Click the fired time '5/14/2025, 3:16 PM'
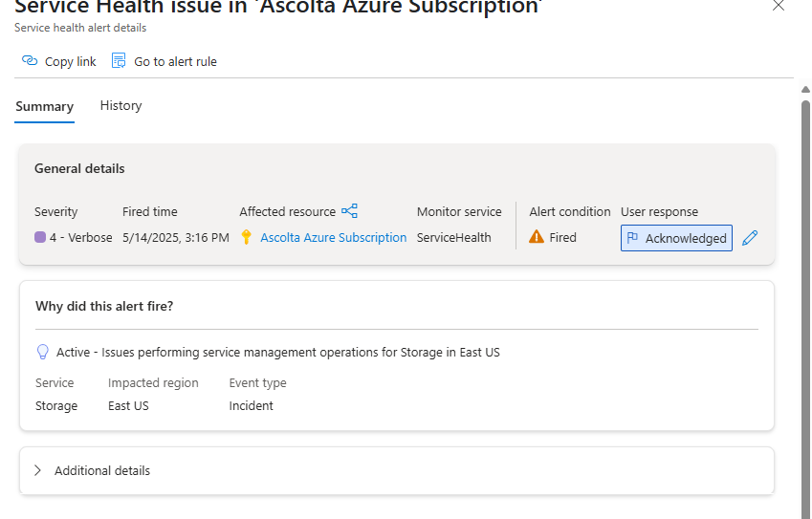 (x=176, y=237)
